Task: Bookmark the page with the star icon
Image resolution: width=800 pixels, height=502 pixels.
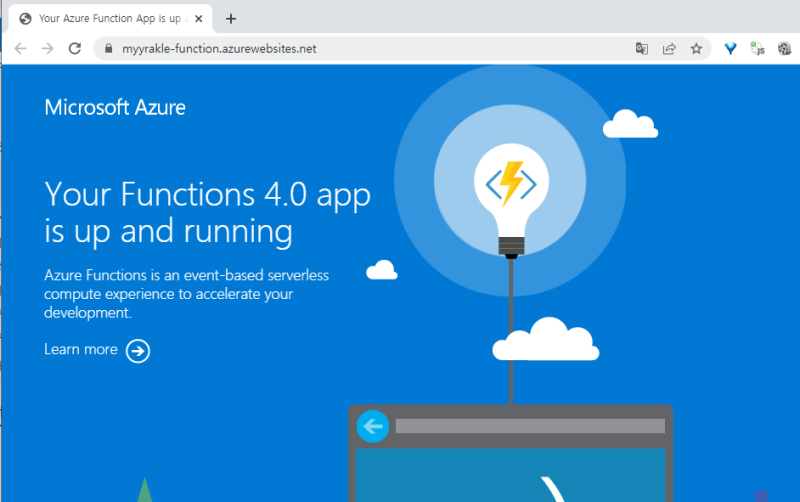Action: (696, 48)
